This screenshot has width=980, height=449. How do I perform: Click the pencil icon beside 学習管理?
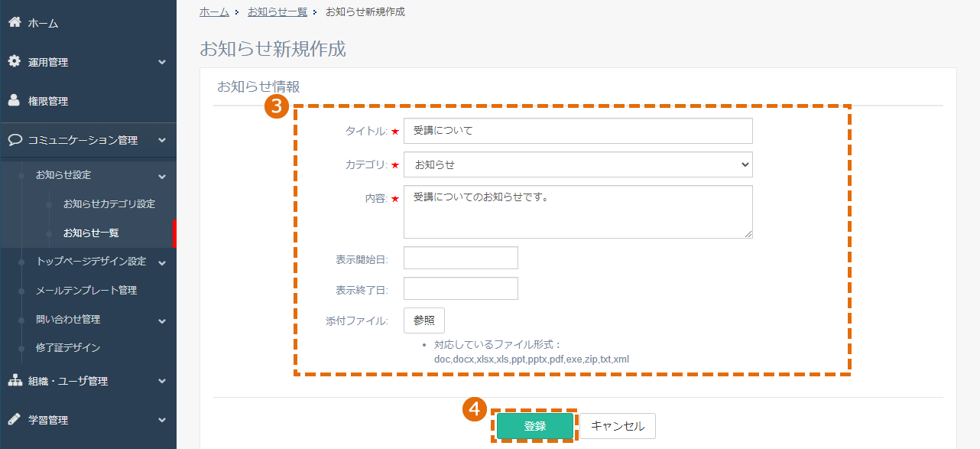coord(14,419)
